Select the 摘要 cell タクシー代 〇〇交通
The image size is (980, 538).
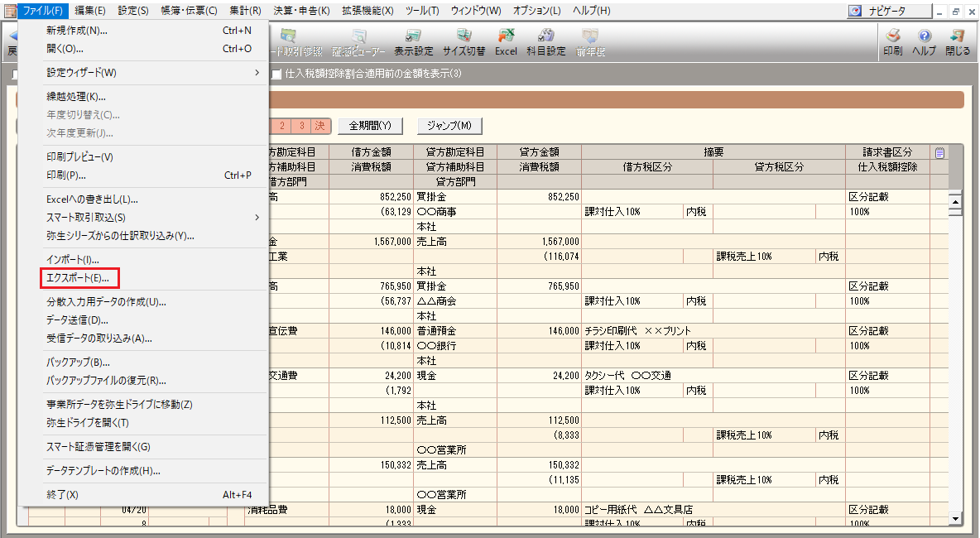tap(713, 376)
